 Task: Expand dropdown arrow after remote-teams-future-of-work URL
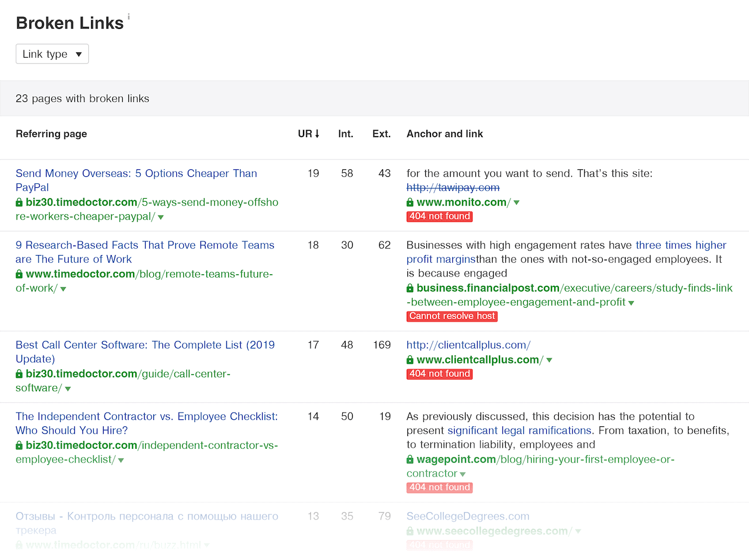click(x=63, y=289)
